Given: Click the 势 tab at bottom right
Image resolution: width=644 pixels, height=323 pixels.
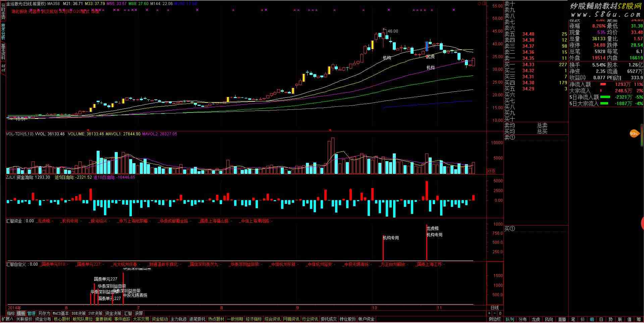Looking at the screenshot, I should point(610,319).
